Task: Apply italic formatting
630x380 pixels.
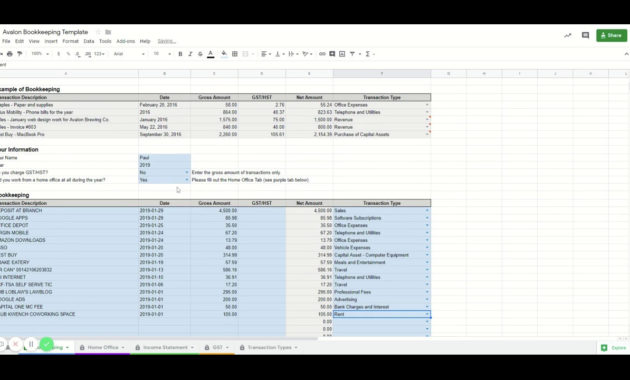Action: [x=190, y=54]
